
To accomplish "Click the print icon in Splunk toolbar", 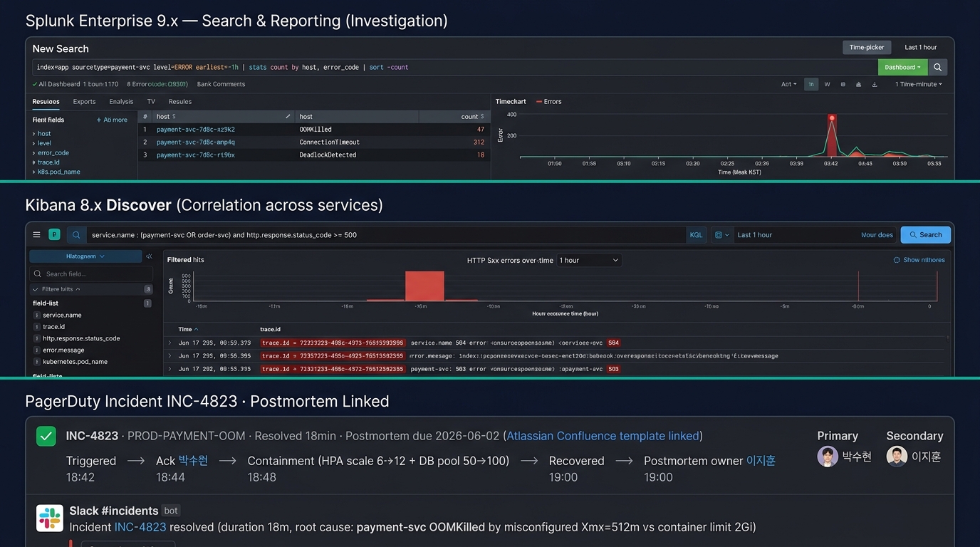I will click(x=858, y=84).
